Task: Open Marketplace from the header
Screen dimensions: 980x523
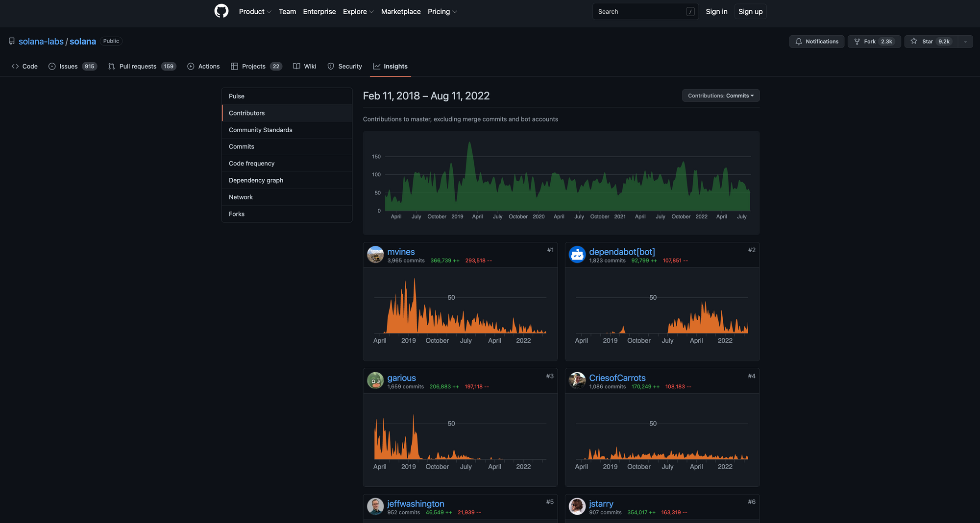Action: (401, 11)
